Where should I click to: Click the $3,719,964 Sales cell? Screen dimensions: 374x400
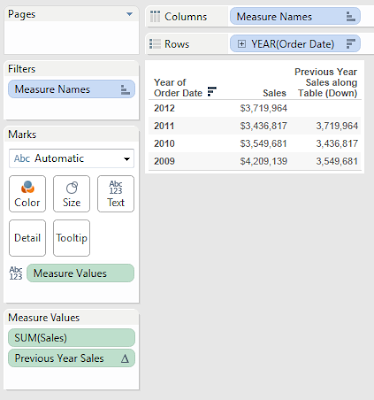click(263, 108)
